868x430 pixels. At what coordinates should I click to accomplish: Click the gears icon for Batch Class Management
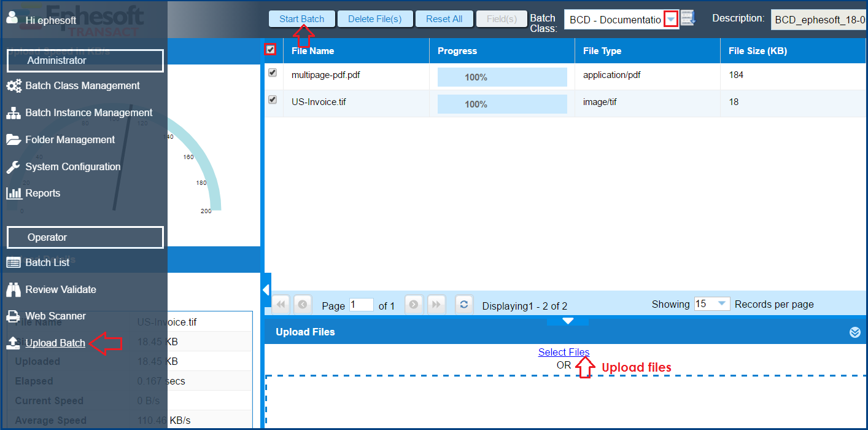tap(14, 86)
